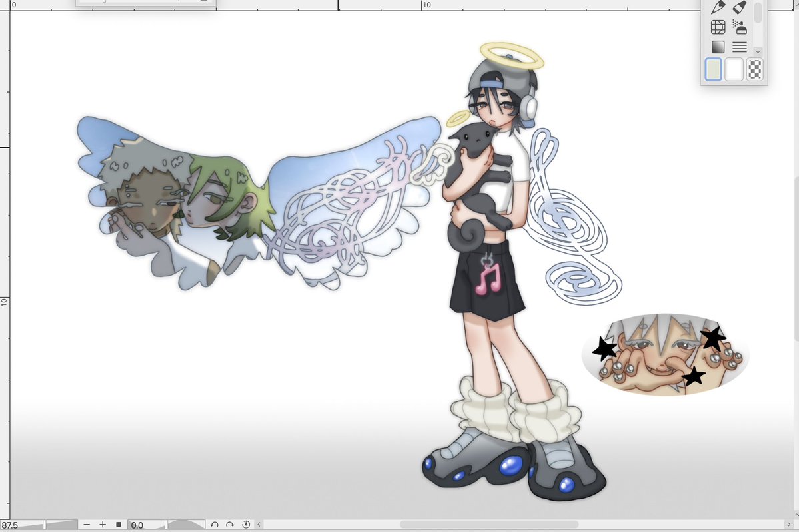
Task: Click the tool palette scrollbar thumb
Action: pyautogui.click(x=758, y=12)
